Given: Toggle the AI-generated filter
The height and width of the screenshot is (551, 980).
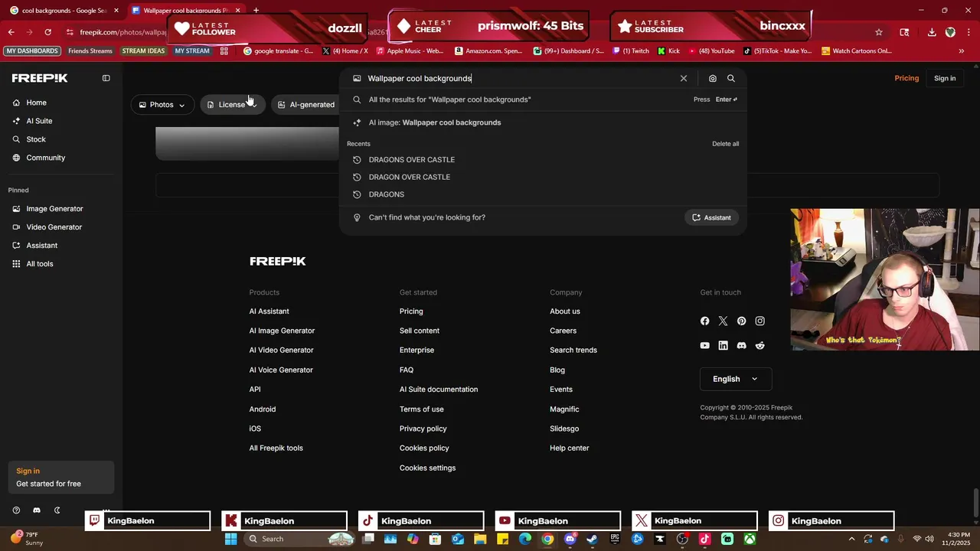Looking at the screenshot, I should (x=305, y=105).
